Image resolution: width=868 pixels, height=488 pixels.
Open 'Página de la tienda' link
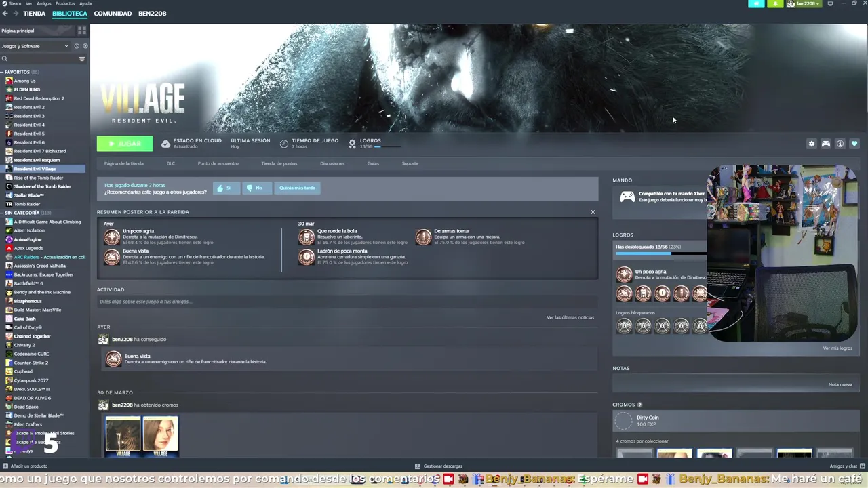[x=123, y=163]
